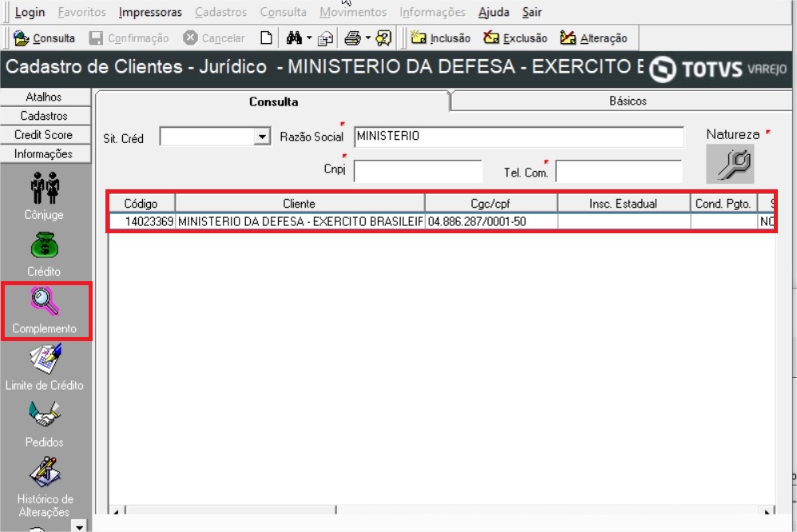
Task: Click the sidebar scroll down arrow
Action: tap(79, 526)
